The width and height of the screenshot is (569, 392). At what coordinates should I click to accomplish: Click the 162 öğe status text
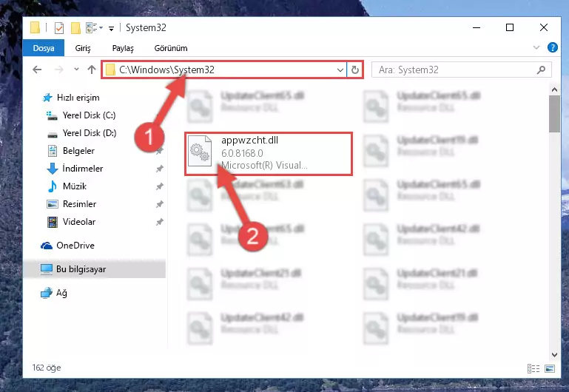47,368
